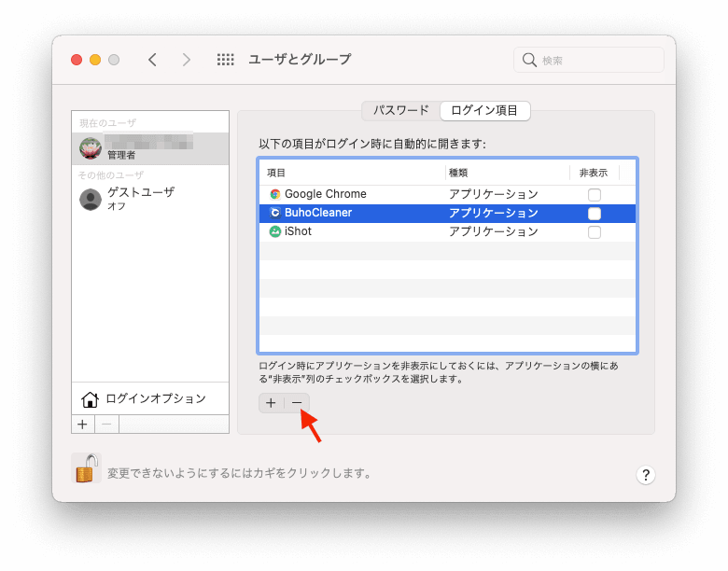The height and width of the screenshot is (571, 728).
Task: Click the Google Chrome icon in list
Action: point(274,194)
